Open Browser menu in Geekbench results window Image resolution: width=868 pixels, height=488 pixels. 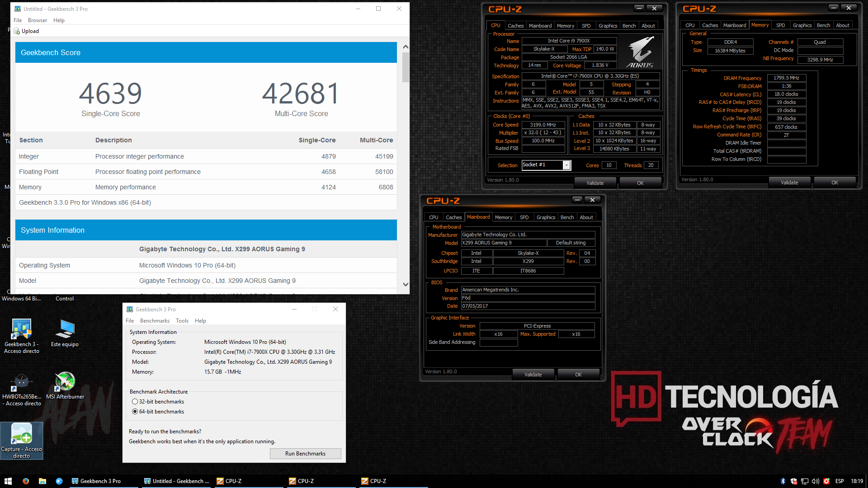[x=38, y=20]
